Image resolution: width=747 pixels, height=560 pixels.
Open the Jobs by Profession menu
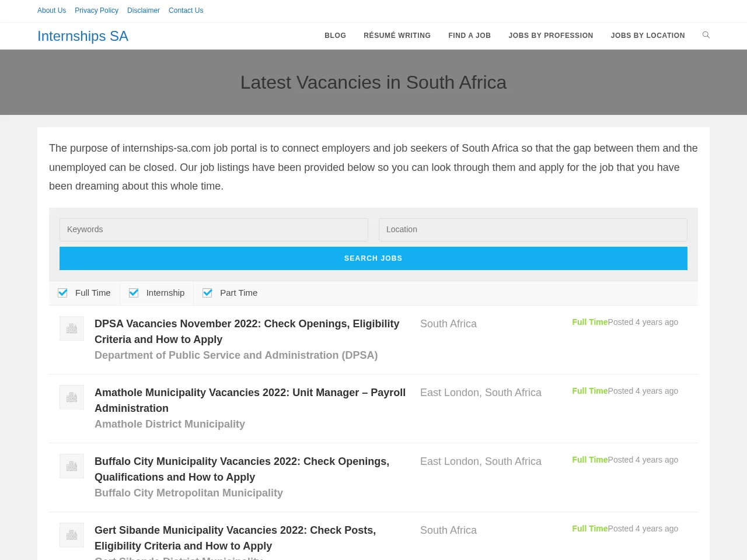coord(551,36)
